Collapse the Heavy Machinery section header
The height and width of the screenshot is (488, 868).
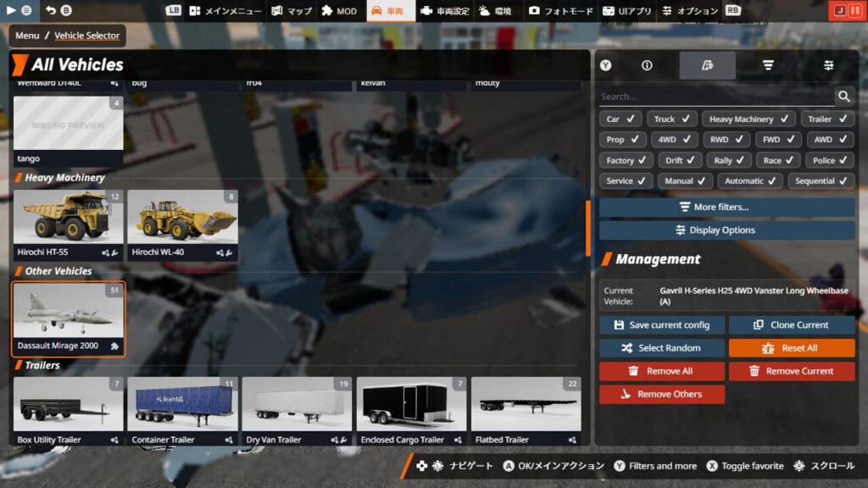(64, 178)
